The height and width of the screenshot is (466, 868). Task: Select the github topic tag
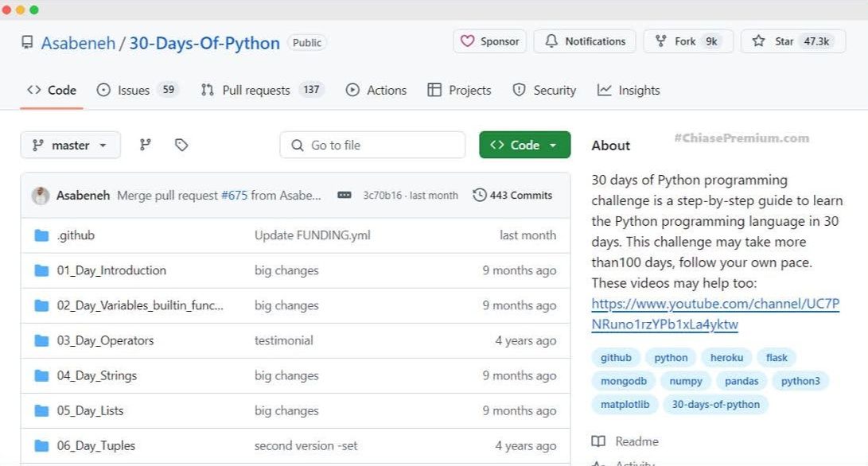616,358
